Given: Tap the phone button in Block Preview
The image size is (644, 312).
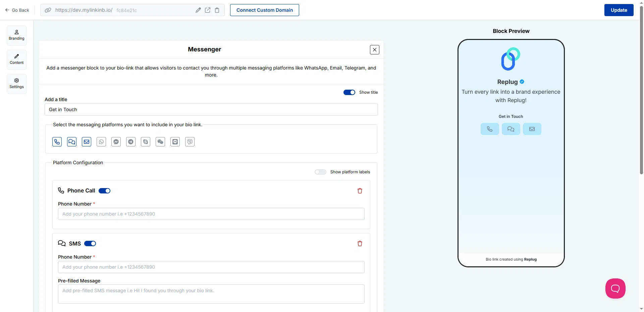Looking at the screenshot, I should 490,129.
